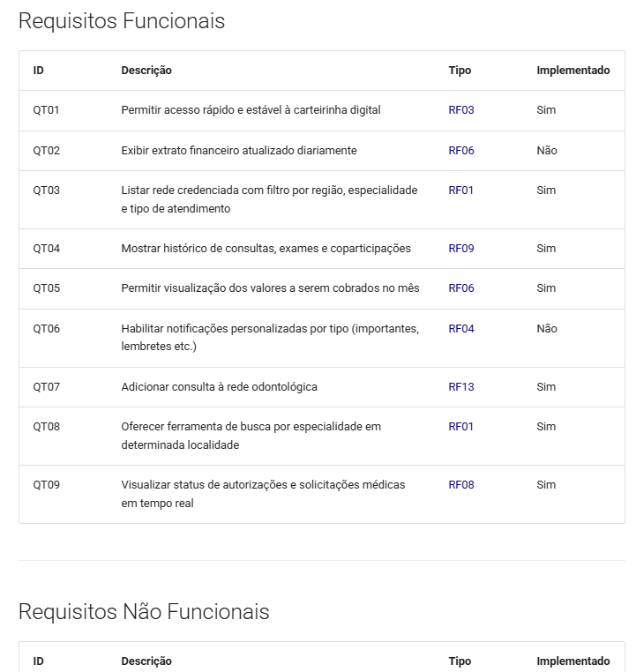The image size is (636, 672).
Task: Follow the RF01 link in QT03 row
Action: 460,190
